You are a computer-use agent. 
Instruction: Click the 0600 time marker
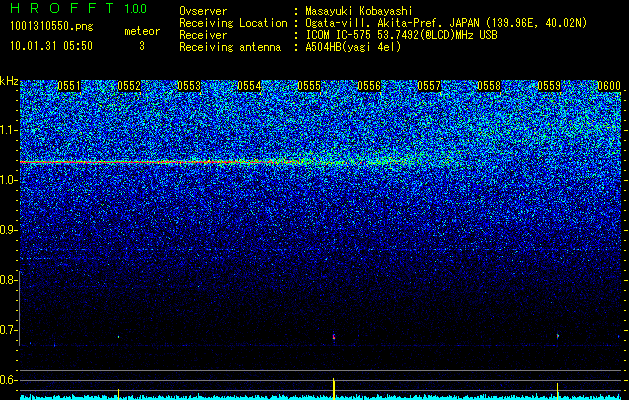click(x=609, y=86)
